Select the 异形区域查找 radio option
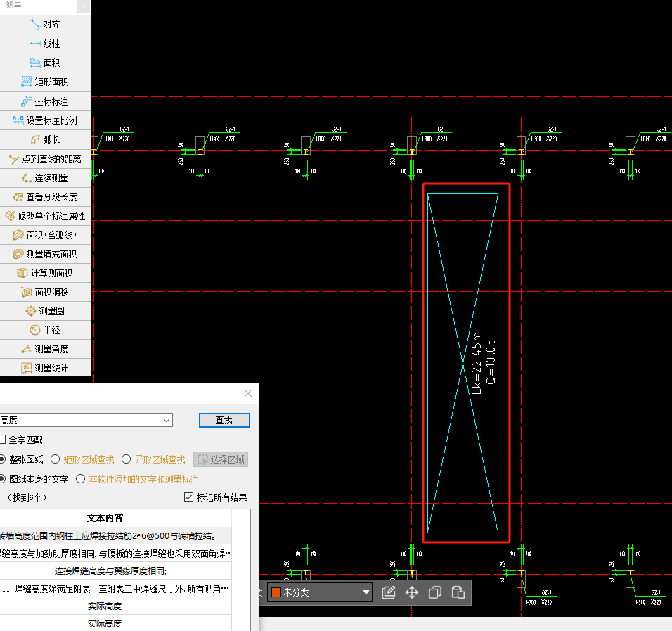 click(126, 459)
